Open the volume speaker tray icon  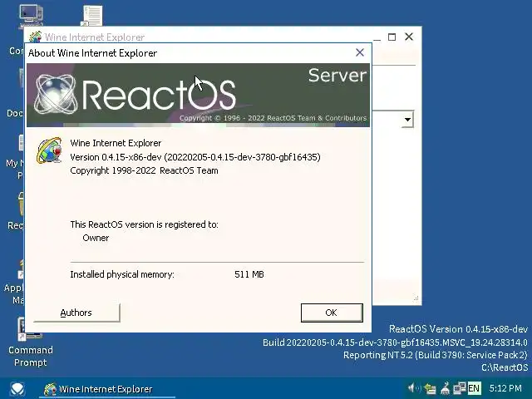point(413,388)
